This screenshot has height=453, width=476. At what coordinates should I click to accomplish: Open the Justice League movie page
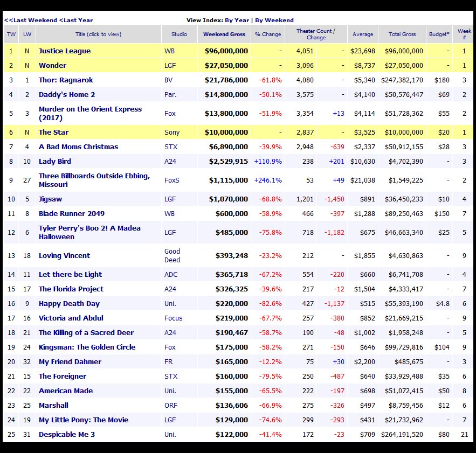65,51
